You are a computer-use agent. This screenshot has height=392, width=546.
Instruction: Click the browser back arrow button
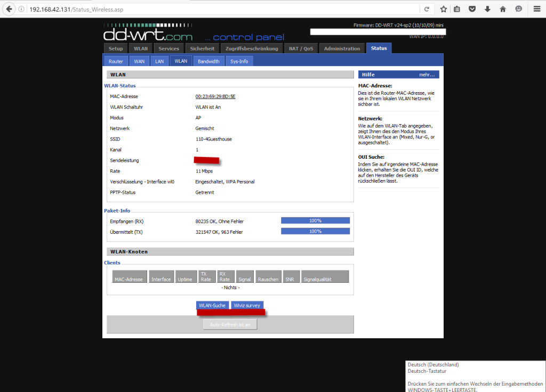[9, 9]
